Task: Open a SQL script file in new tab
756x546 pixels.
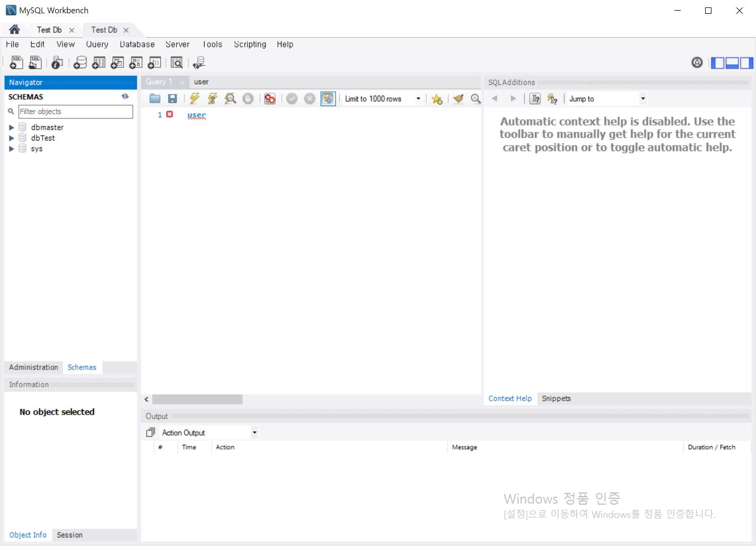Action: click(35, 63)
